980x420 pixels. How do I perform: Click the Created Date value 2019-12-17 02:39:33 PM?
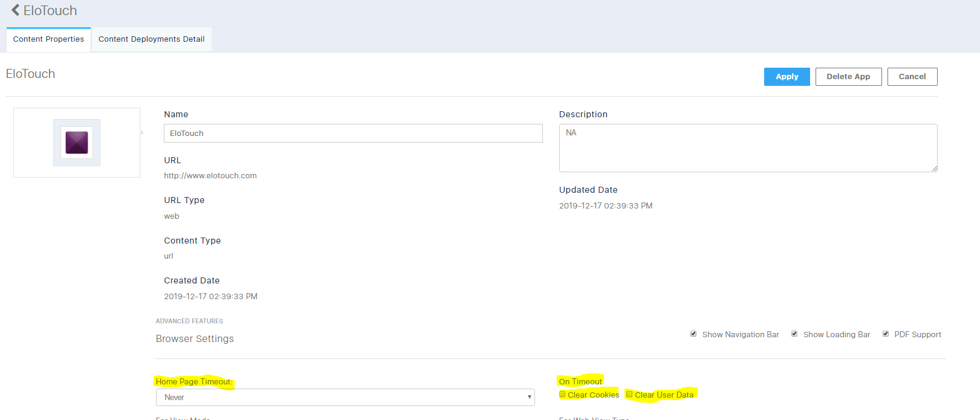click(211, 297)
